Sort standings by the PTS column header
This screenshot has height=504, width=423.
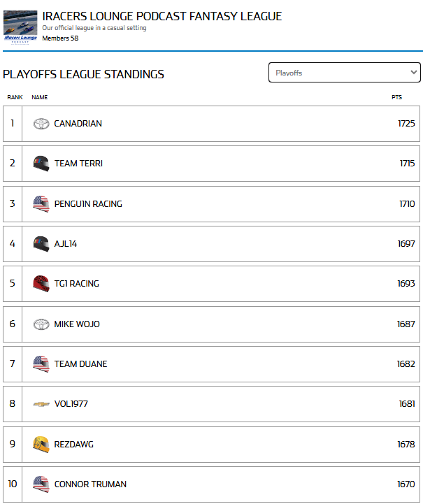tap(396, 97)
